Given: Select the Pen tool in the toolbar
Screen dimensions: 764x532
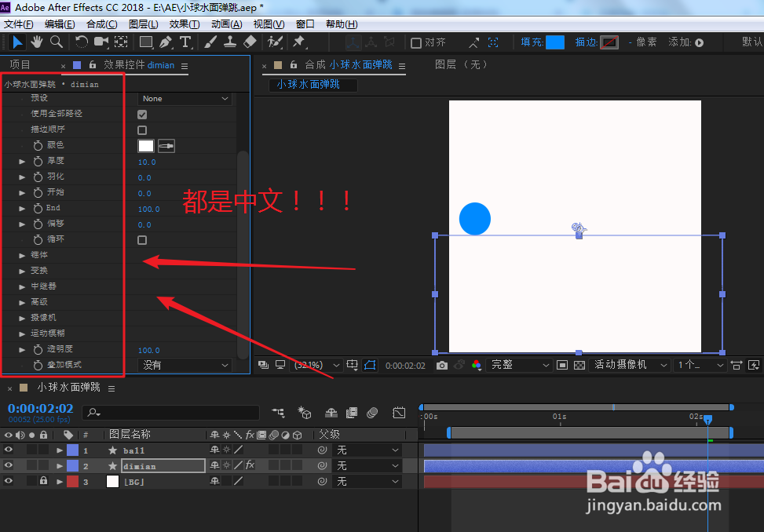Looking at the screenshot, I should click(164, 42).
